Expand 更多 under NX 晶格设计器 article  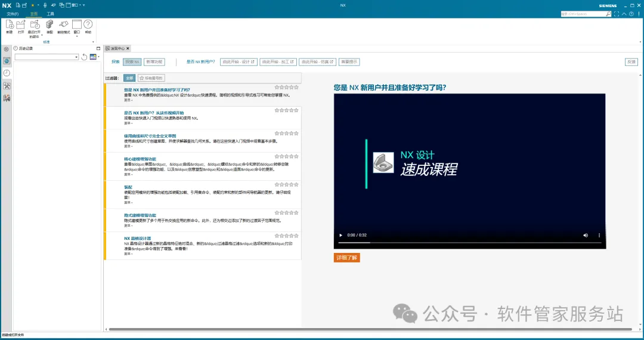(128, 254)
